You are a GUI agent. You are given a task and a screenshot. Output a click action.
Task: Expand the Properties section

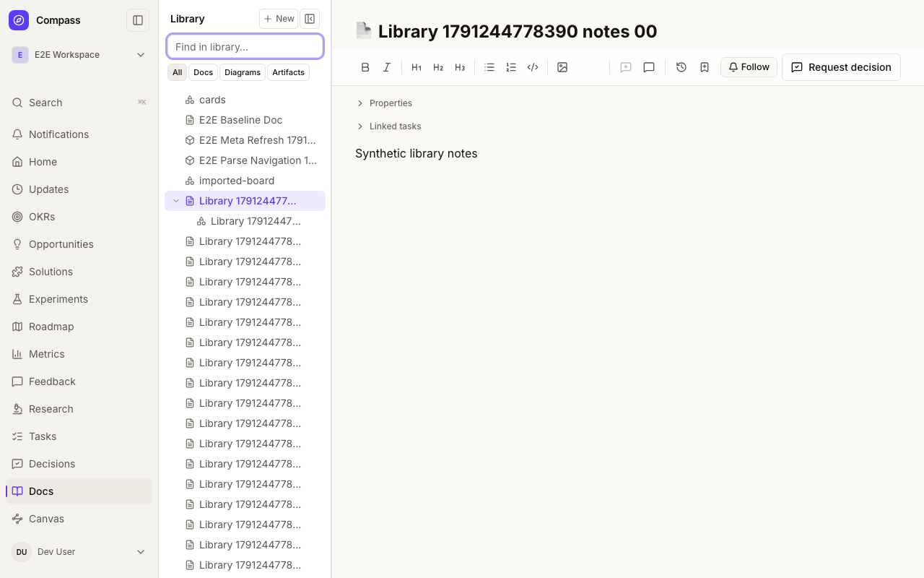[x=384, y=103]
